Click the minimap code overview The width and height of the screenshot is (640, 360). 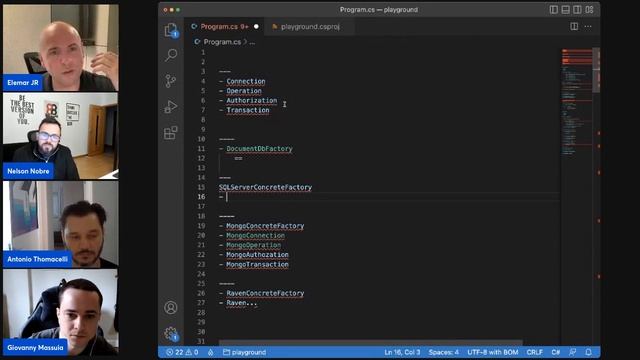click(577, 102)
